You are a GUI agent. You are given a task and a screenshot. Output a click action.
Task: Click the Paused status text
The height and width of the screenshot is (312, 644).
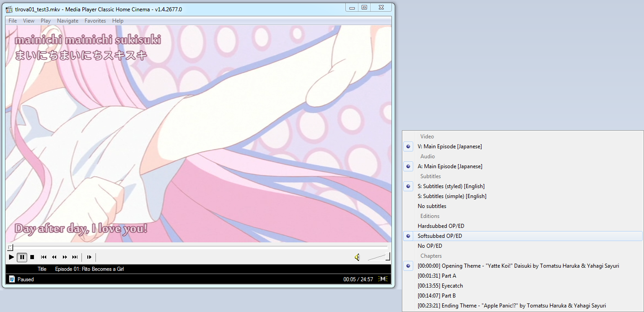(x=26, y=279)
